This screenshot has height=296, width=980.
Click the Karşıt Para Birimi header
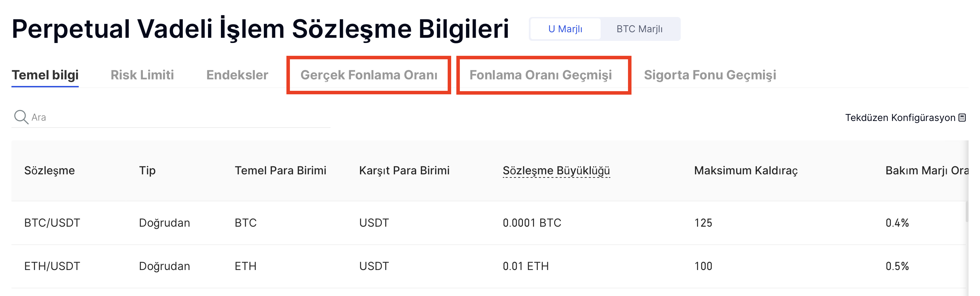tap(404, 171)
